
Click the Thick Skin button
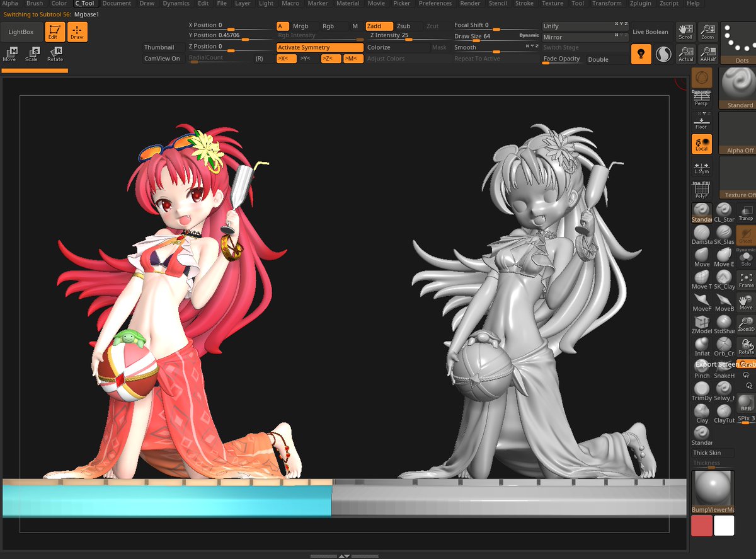(x=713, y=452)
